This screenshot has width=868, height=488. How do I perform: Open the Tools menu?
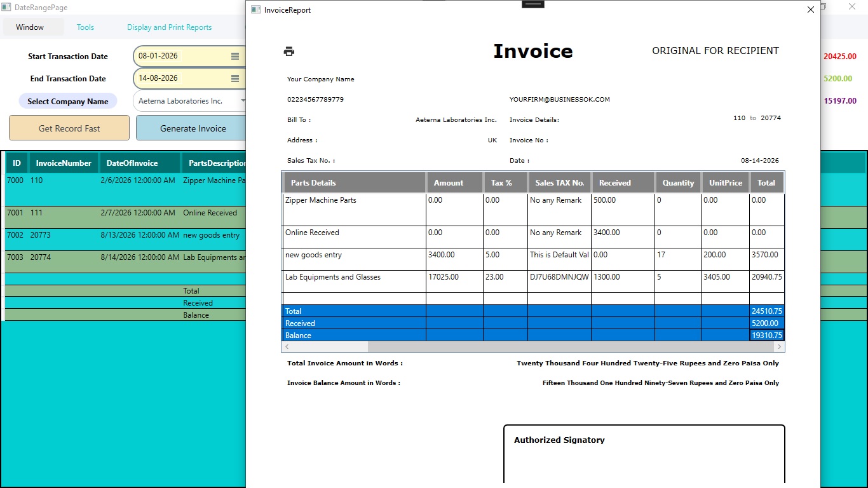[85, 27]
